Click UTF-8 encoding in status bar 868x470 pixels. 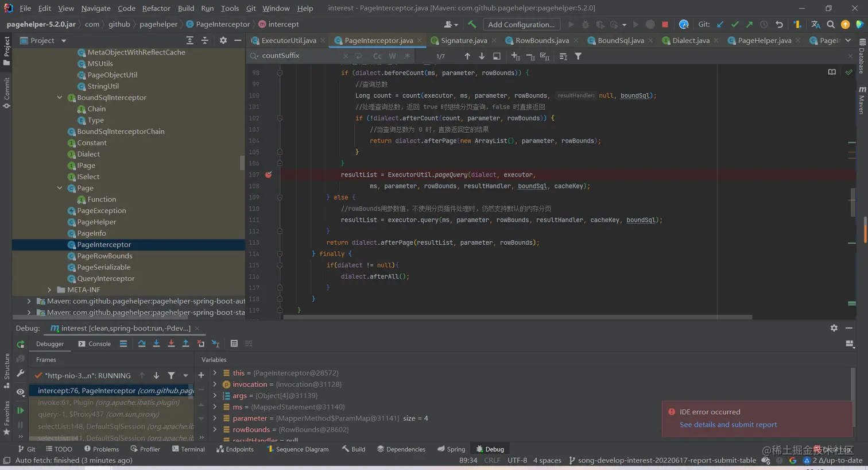(x=517, y=460)
